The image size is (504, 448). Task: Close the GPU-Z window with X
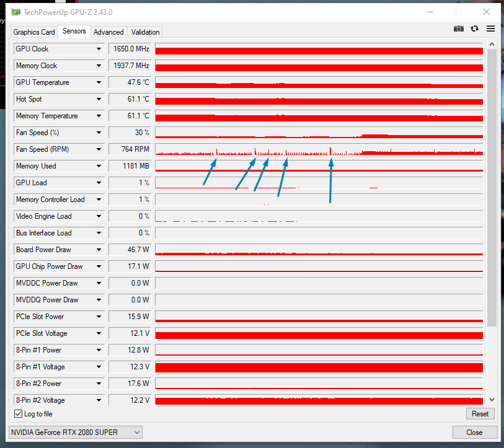pos(487,12)
